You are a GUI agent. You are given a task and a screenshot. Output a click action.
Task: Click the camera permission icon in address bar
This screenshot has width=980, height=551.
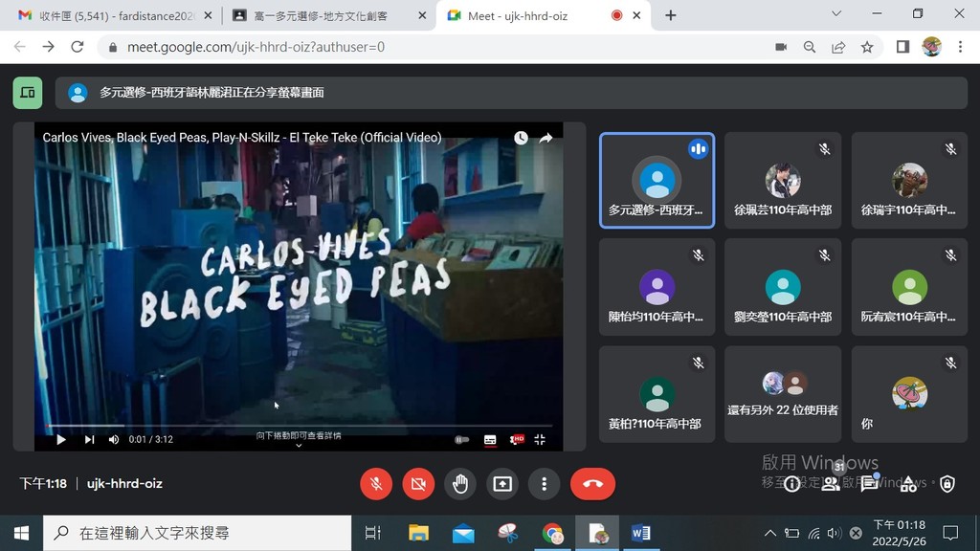(x=781, y=47)
